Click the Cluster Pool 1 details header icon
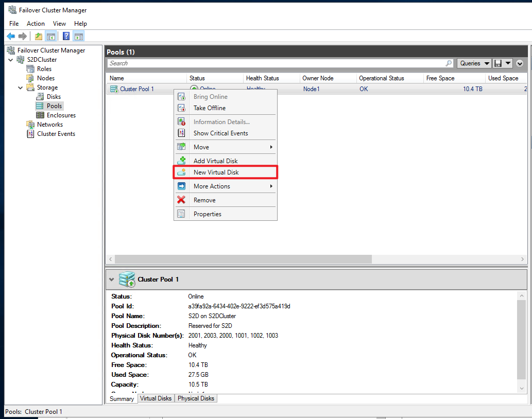532x419 pixels. (127, 280)
